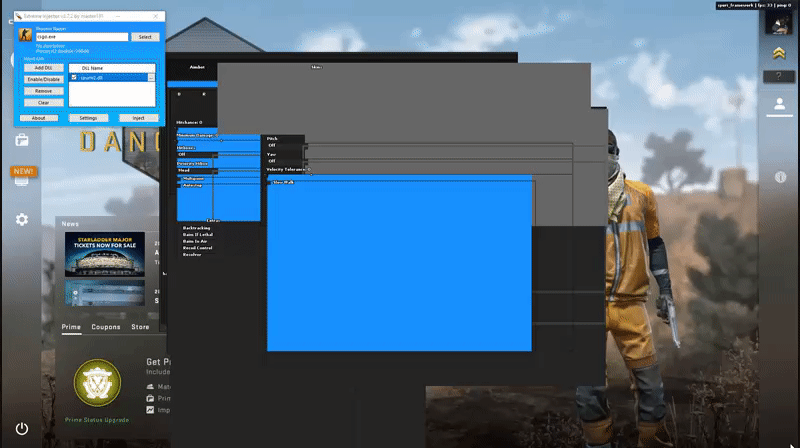800x448 pixels.
Task: Select Backtracking in the Extras list
Action: pos(196,228)
